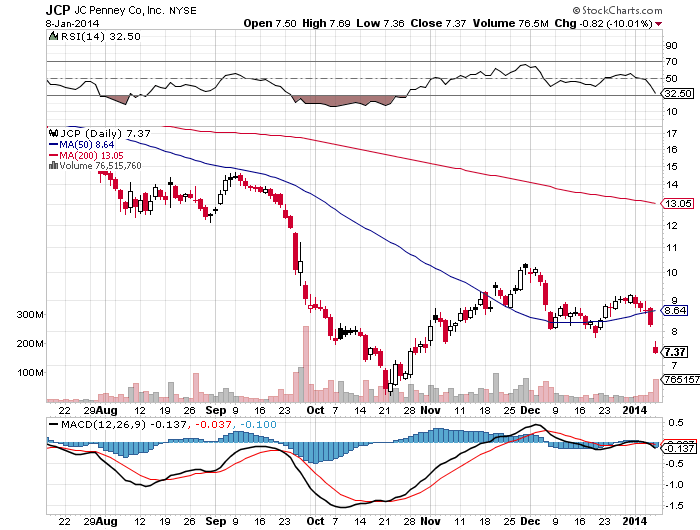Click the Nov label on upper date axis
Viewport: 700px width, 530px height.
click(430, 410)
